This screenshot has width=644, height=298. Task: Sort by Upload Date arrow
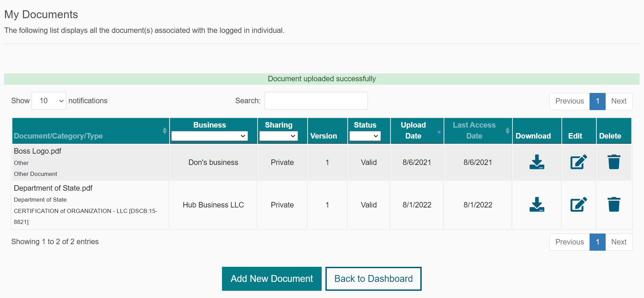[439, 132]
